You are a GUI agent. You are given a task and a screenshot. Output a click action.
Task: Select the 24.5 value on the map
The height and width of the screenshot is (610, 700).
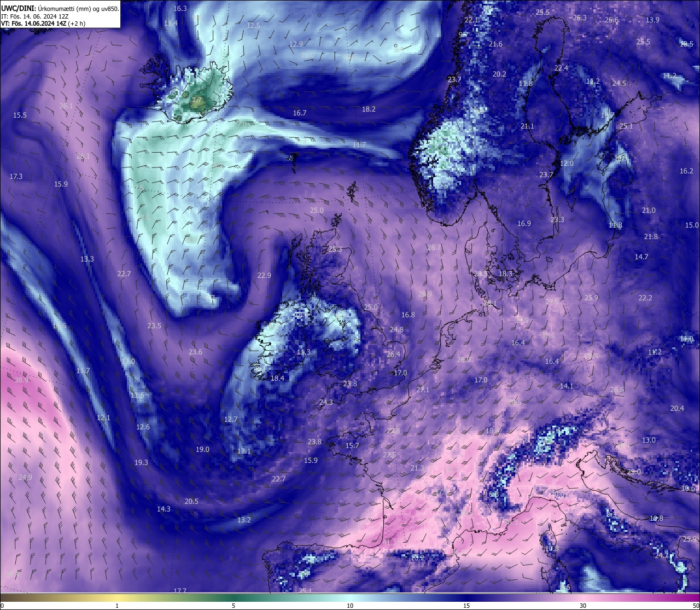pos(619,84)
